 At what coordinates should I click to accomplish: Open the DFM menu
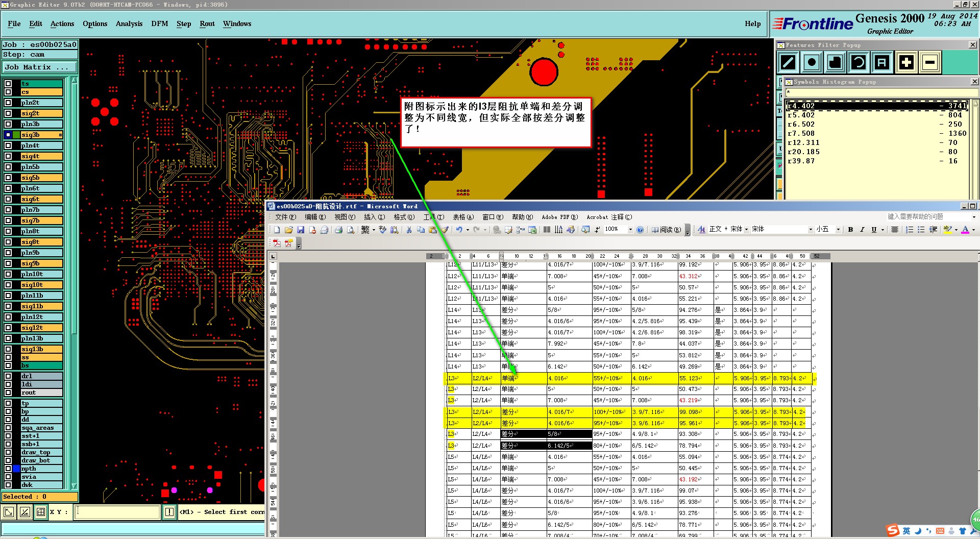click(x=159, y=24)
